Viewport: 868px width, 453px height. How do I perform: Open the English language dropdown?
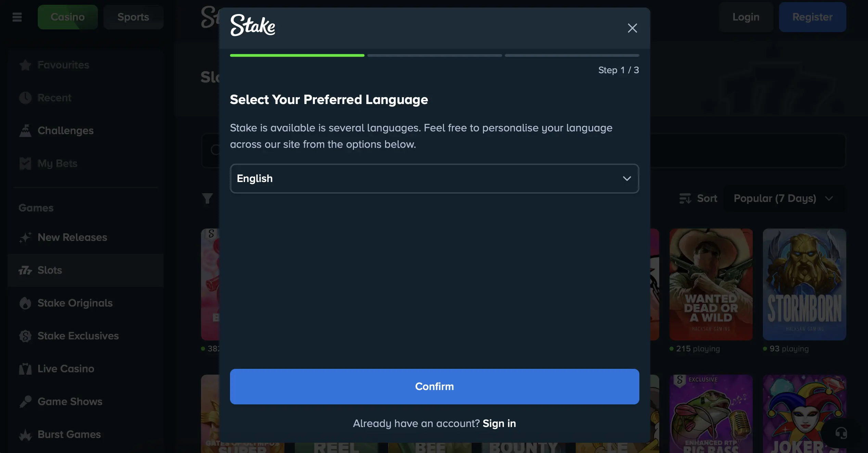[434, 179]
